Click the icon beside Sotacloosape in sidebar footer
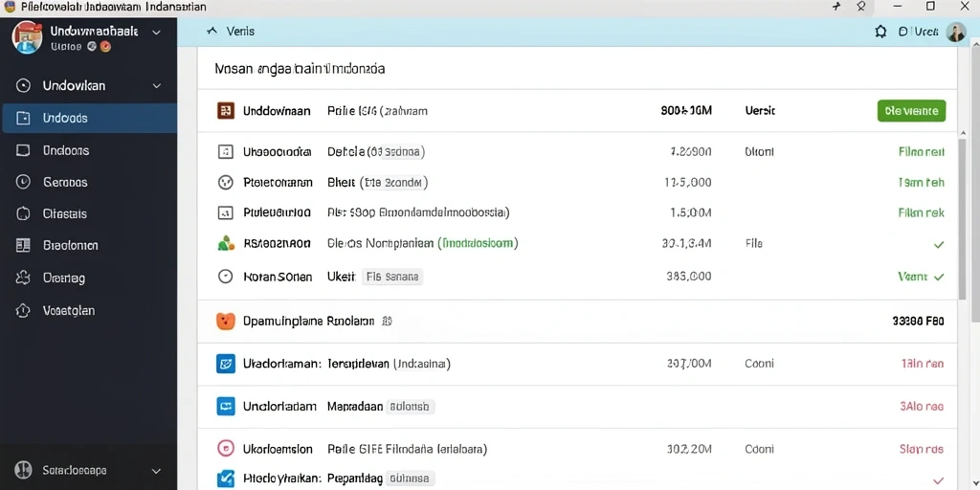Image resolution: width=980 pixels, height=490 pixels. [x=23, y=470]
